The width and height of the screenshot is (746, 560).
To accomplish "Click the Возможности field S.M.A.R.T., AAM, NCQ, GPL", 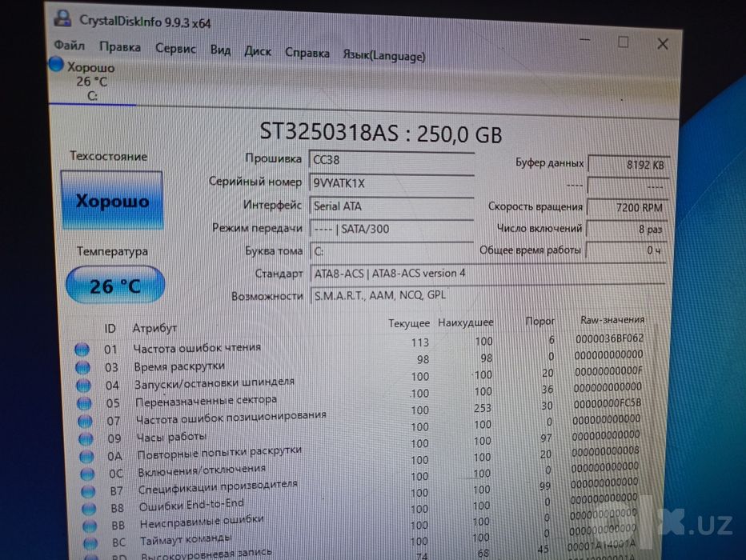I will pyautogui.click(x=487, y=295).
